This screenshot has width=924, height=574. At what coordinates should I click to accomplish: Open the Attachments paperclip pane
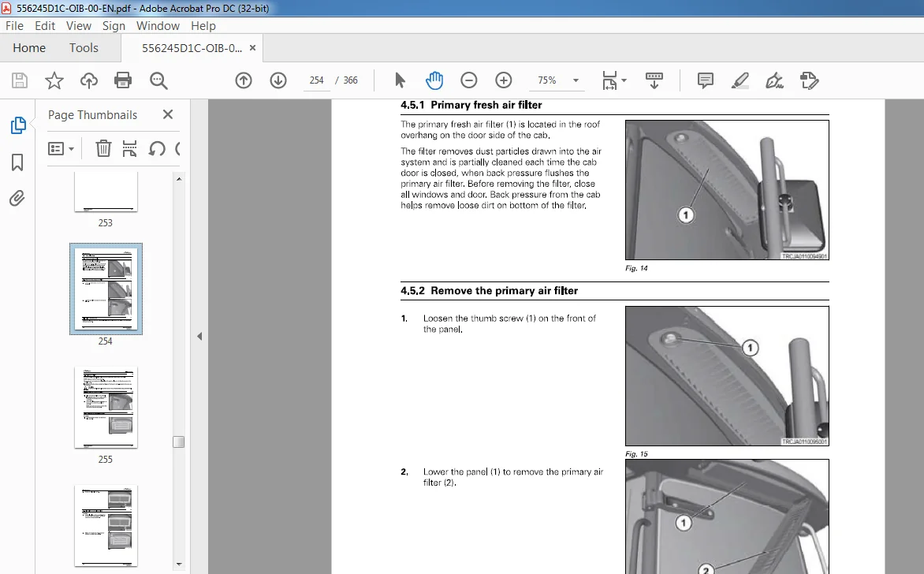click(x=17, y=198)
